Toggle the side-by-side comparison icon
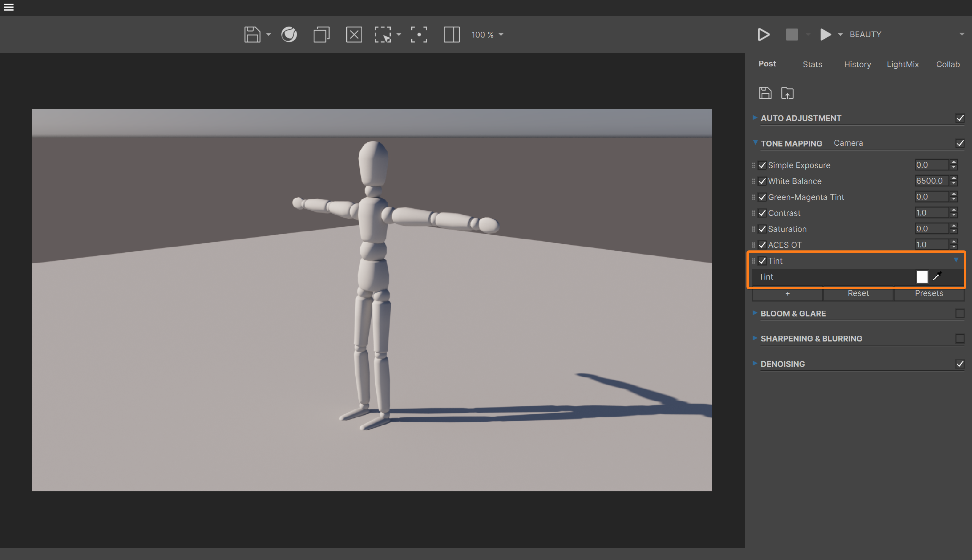Viewport: 972px width, 560px height. pyautogui.click(x=451, y=35)
